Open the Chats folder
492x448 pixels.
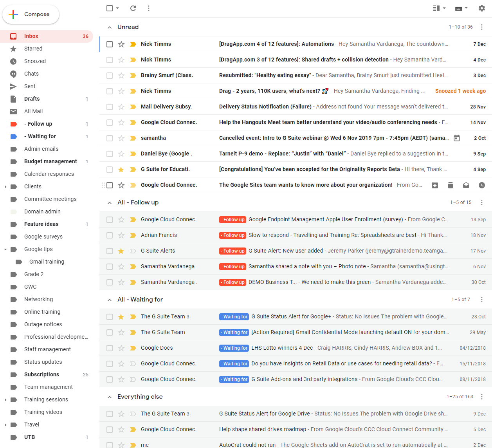point(47,74)
